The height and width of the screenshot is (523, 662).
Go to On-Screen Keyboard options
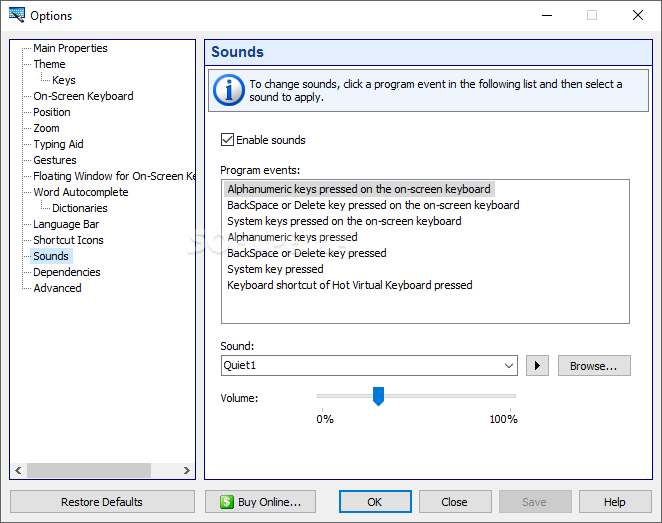tap(83, 96)
